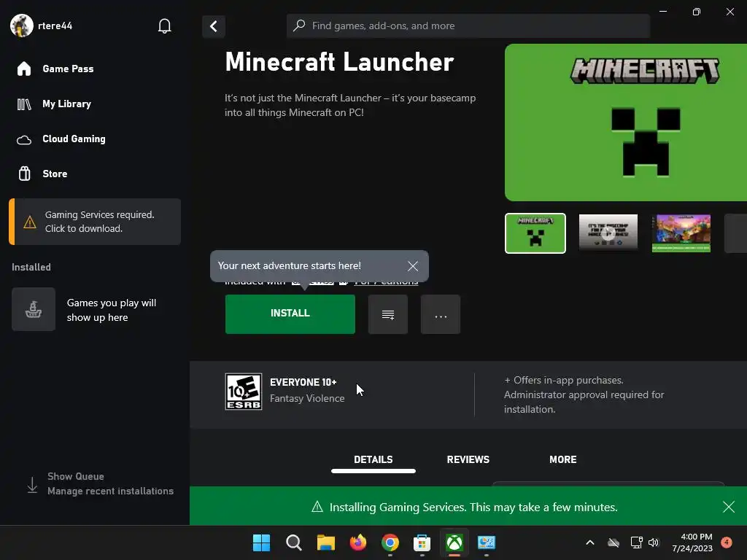Open taskbar Search
The image size is (747, 560).
tap(293, 542)
